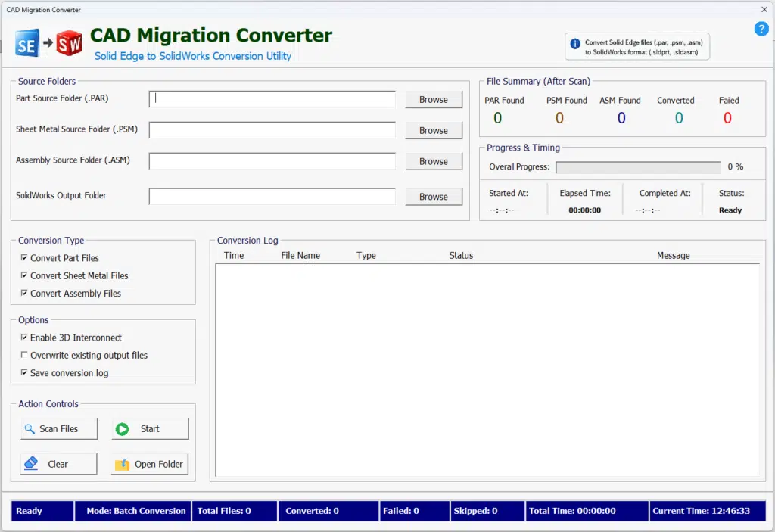Viewport: 775px width, 532px height.
Task: Browse for Part Source Folder (.PAR)
Action: (x=434, y=99)
